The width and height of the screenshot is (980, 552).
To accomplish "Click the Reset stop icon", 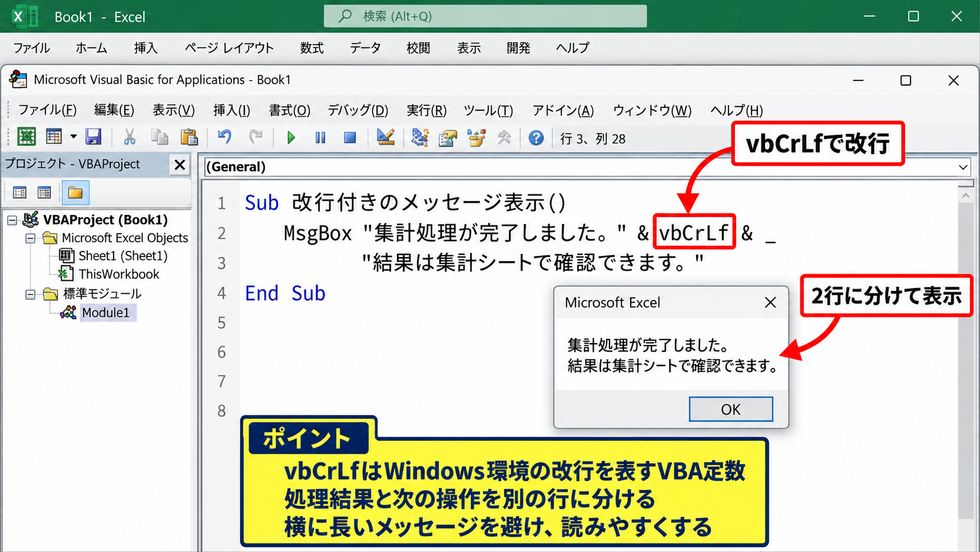I will [350, 138].
